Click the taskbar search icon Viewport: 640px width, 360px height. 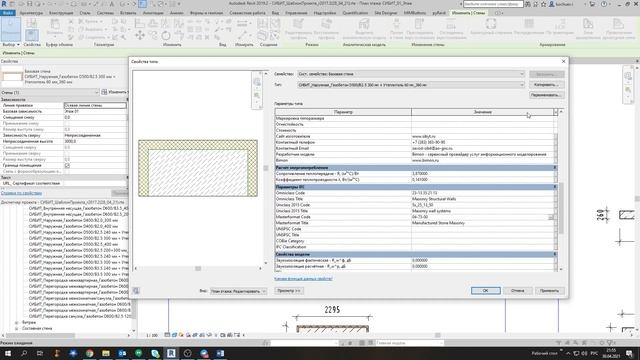point(24,353)
